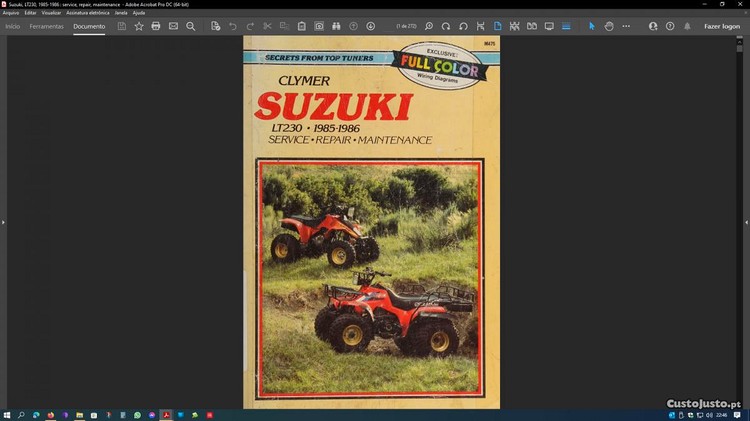Expand the left navigation pane arrow
Image resolution: width=750 pixels, height=421 pixels.
3,221
